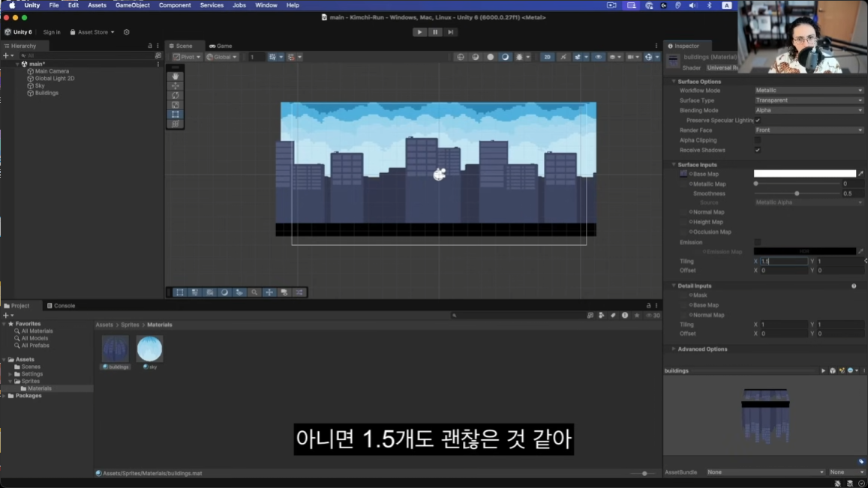The image size is (868, 488).
Task: Toggle scene visibility eye icon
Action: tap(599, 57)
